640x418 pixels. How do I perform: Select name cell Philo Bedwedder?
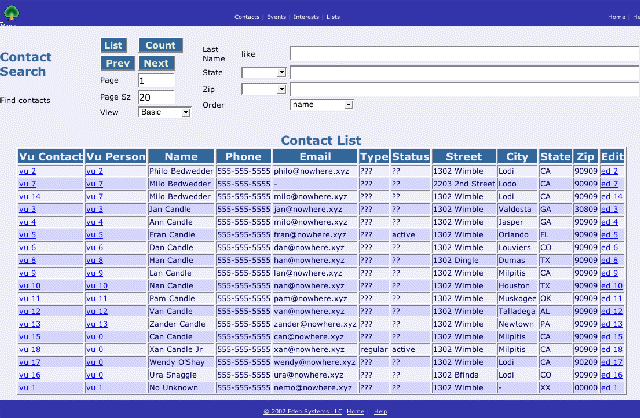[181, 171]
